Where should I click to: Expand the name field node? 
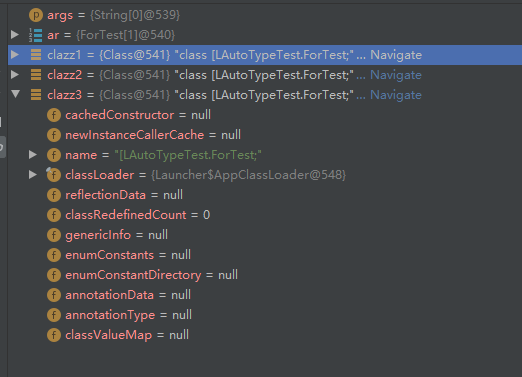33,154
